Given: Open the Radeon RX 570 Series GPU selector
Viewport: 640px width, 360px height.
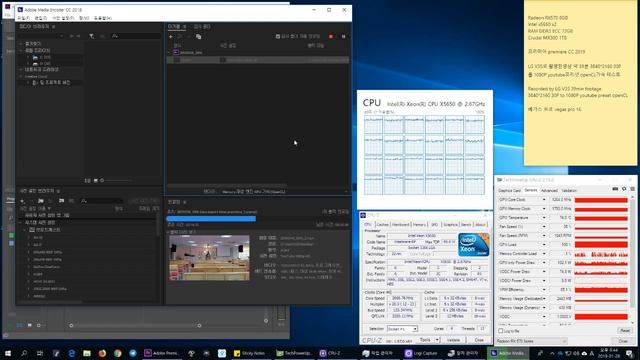Looking at the screenshot, I should tap(532, 341).
